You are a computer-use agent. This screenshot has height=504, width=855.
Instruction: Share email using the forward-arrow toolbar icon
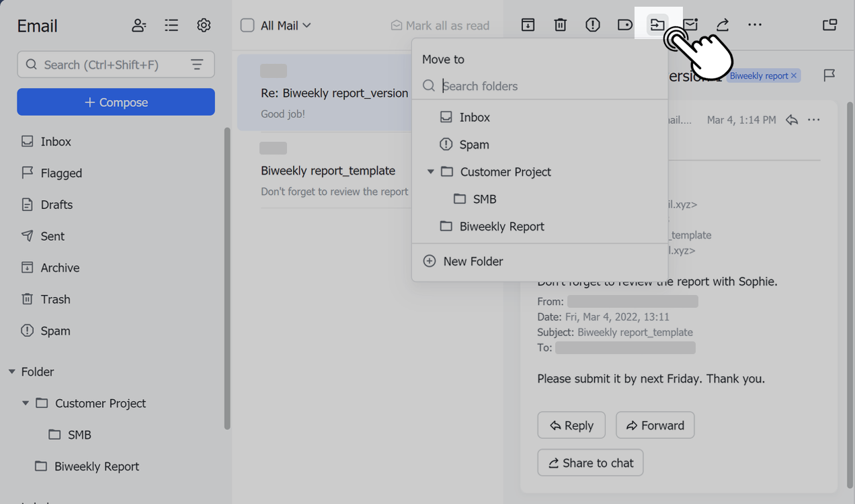click(723, 25)
